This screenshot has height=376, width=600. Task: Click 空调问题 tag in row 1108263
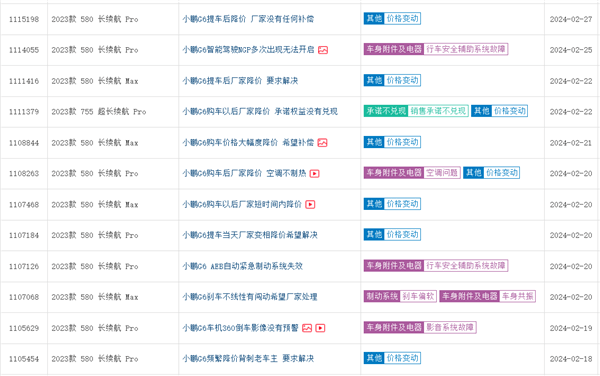[442, 173]
